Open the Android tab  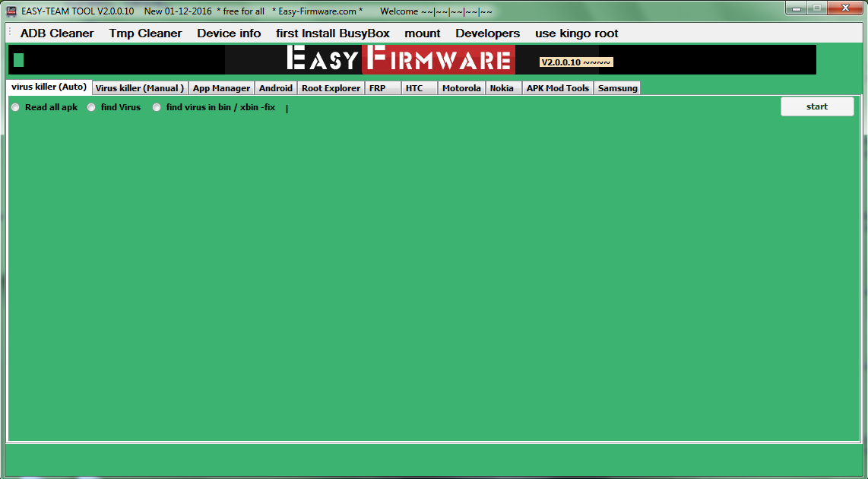coord(276,88)
